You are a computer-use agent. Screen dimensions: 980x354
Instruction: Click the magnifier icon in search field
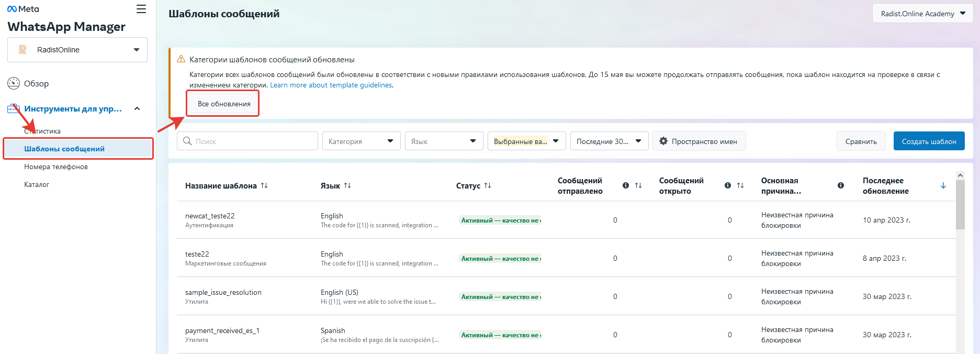click(x=187, y=141)
